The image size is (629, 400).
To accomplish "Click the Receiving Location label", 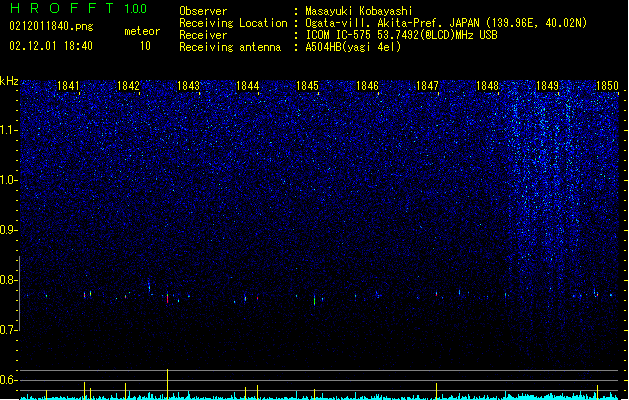I will pyautogui.click(x=233, y=23).
